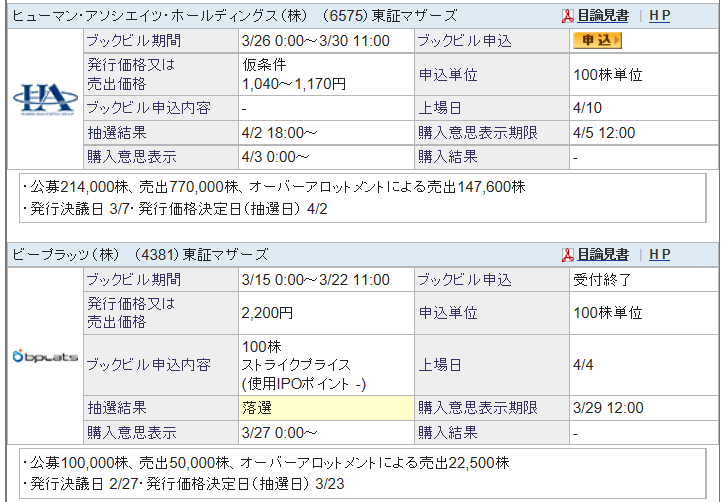The width and height of the screenshot is (728, 502).
Task: Click purchase deadline 3/29 12:00
Action: (608, 408)
